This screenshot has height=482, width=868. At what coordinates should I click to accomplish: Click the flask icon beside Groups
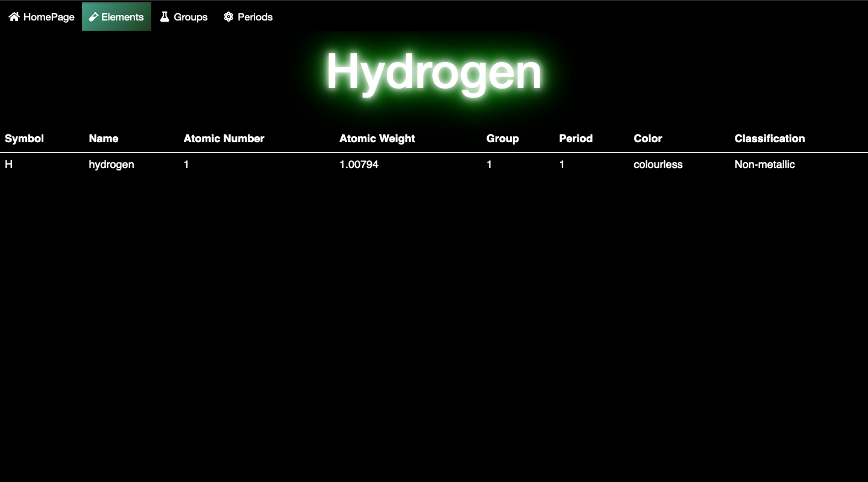pyautogui.click(x=165, y=17)
